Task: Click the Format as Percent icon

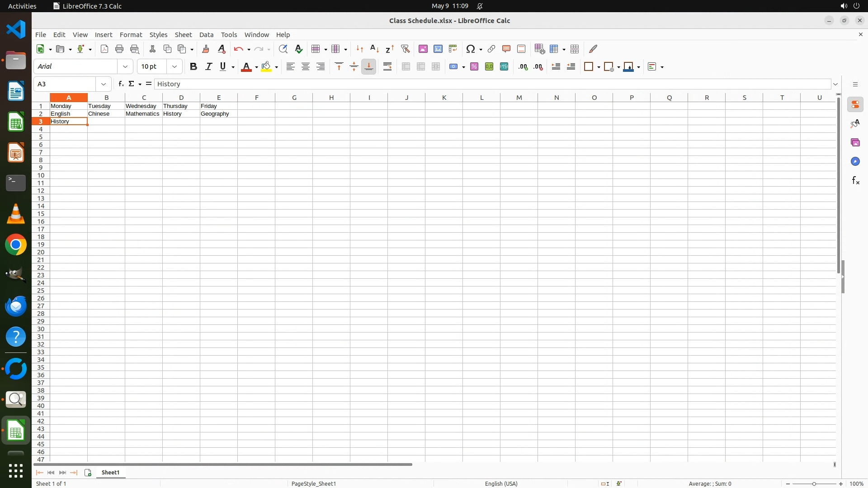Action: [474, 66]
